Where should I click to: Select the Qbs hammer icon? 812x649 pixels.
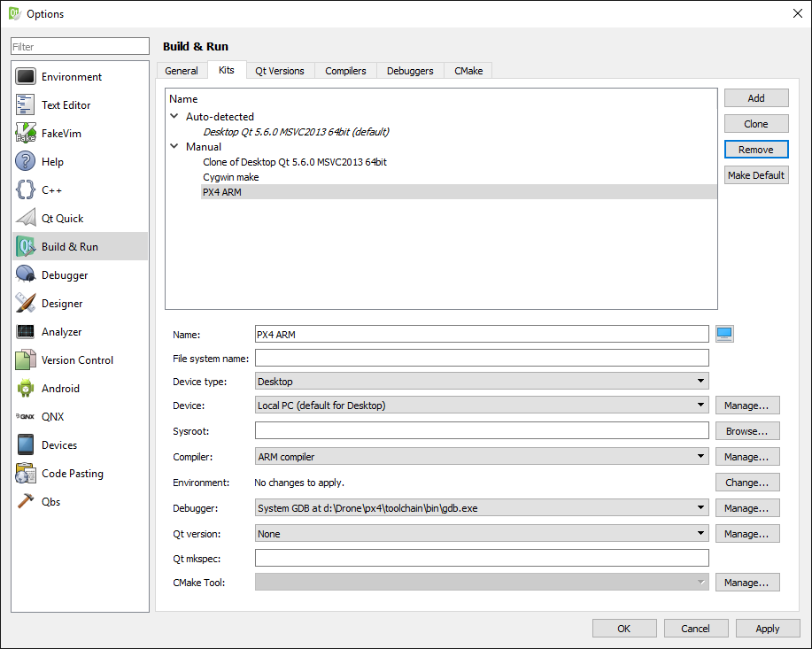pos(26,502)
